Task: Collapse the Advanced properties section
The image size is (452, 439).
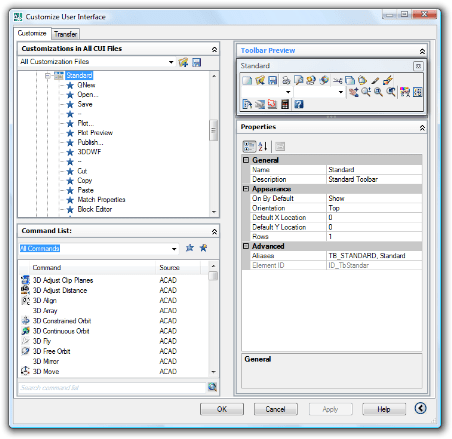Action: [x=246, y=246]
